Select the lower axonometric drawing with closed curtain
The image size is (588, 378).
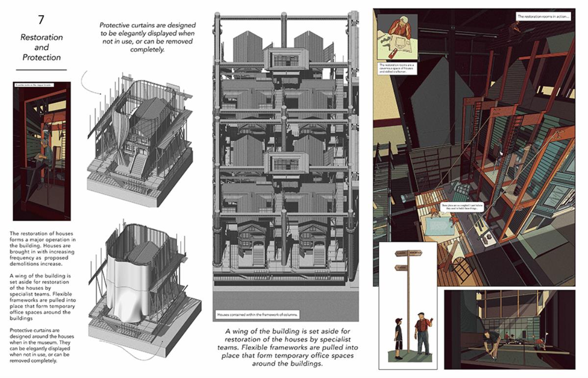142,284
